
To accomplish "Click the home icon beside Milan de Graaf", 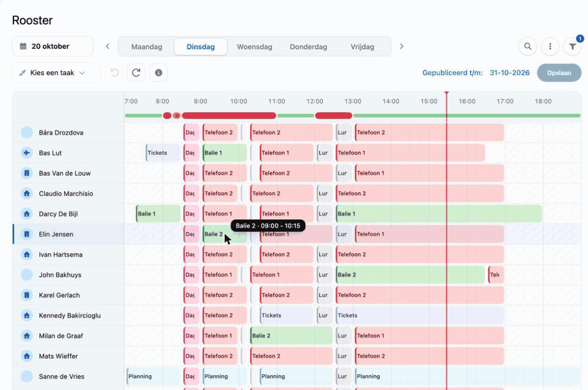I will click(26, 336).
